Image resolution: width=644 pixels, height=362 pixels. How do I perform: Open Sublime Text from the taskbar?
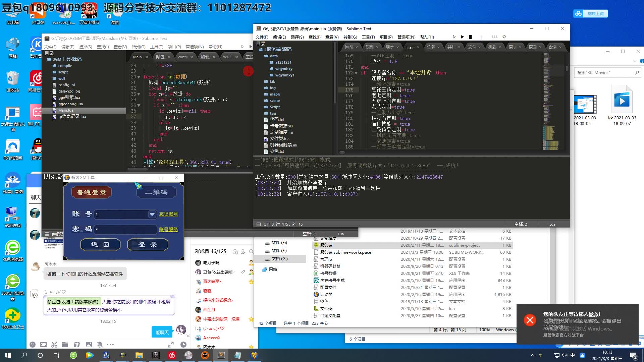tap(221, 355)
